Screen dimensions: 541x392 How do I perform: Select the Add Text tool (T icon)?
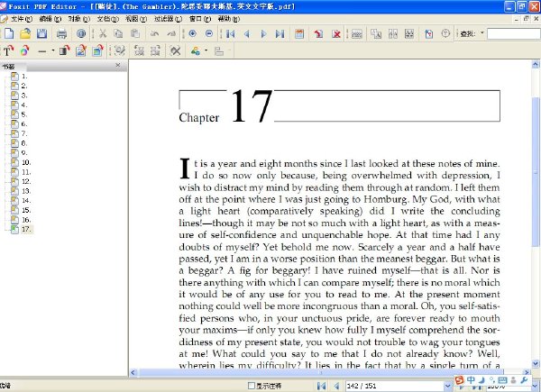(x=8, y=51)
